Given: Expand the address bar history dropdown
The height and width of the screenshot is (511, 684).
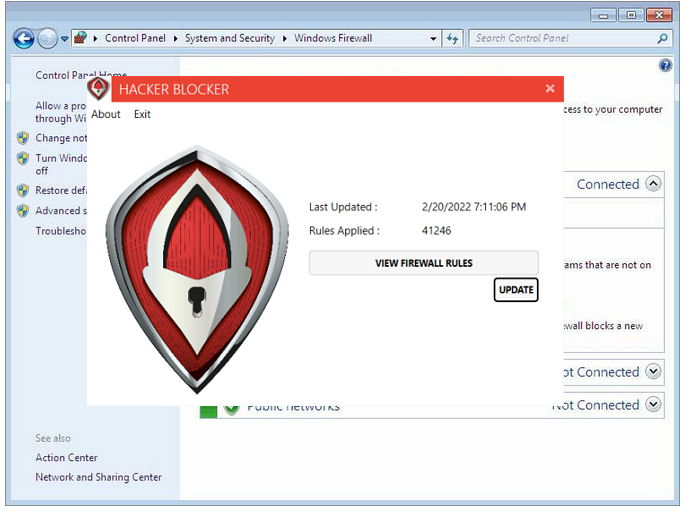Looking at the screenshot, I should click(433, 38).
